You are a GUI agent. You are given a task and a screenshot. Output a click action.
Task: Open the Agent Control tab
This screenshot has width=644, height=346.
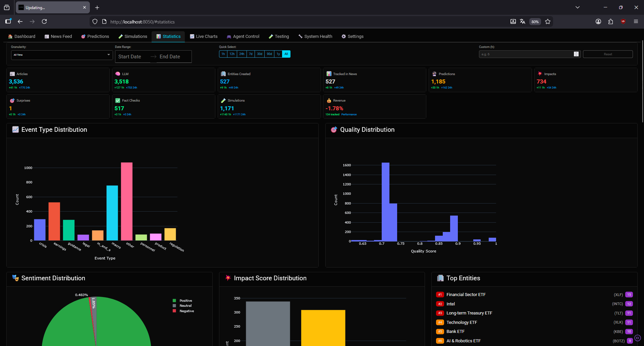[243, 37]
